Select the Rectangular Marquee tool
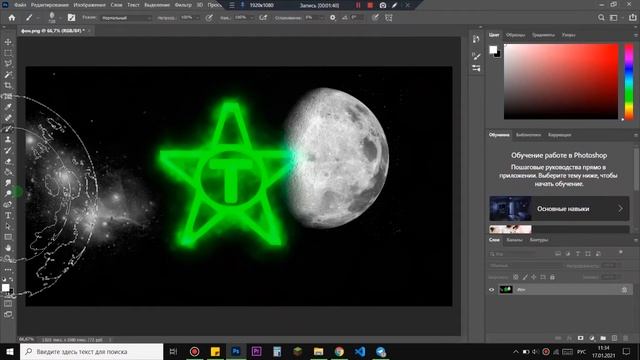640x360 pixels. click(8, 53)
